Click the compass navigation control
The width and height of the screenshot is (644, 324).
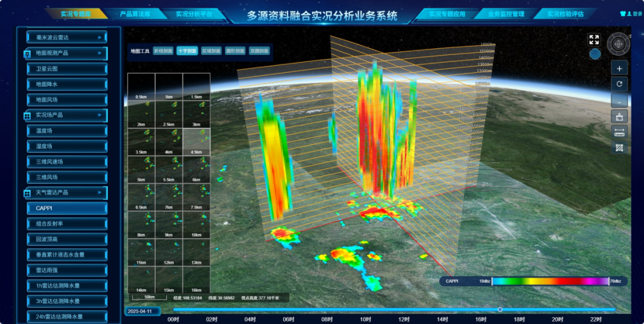[620, 44]
